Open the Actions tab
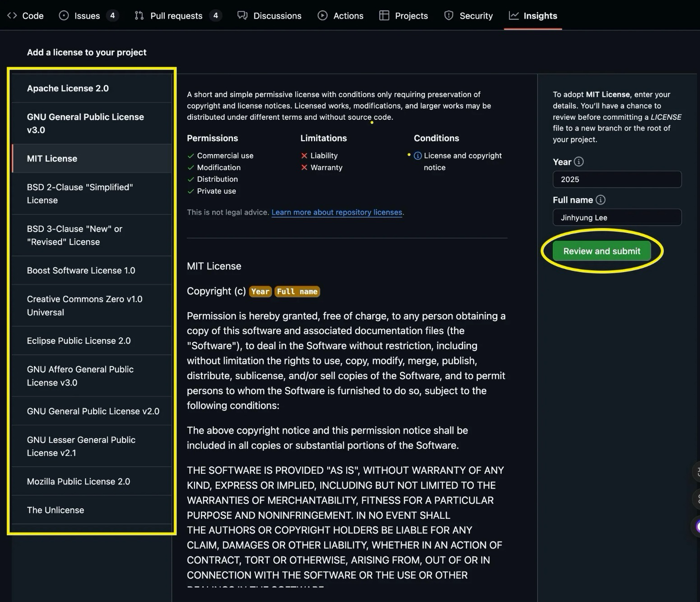The width and height of the screenshot is (700, 602). 341,16
